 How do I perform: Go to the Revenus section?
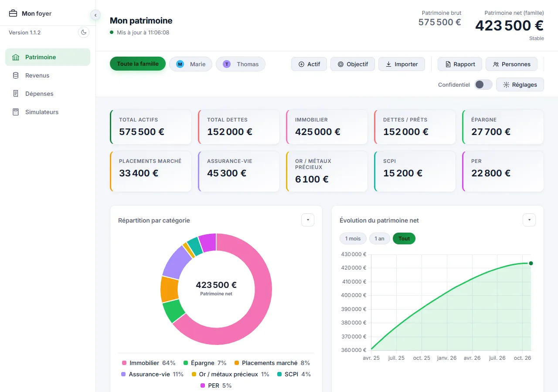coord(48,75)
